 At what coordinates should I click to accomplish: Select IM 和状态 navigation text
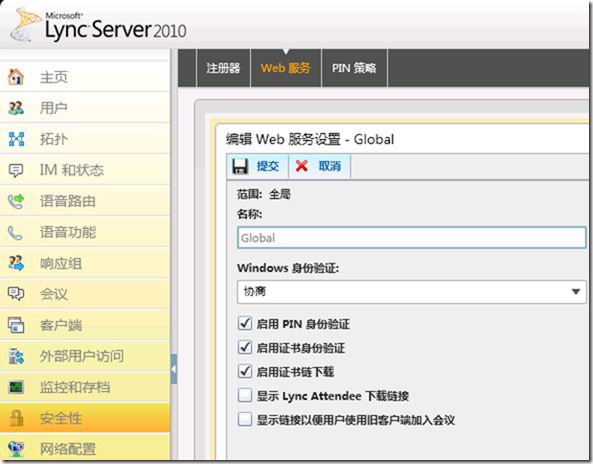pyautogui.click(x=72, y=170)
